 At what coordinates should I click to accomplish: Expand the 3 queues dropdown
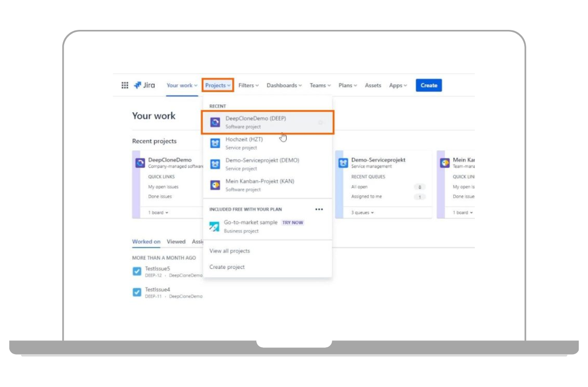(x=363, y=213)
